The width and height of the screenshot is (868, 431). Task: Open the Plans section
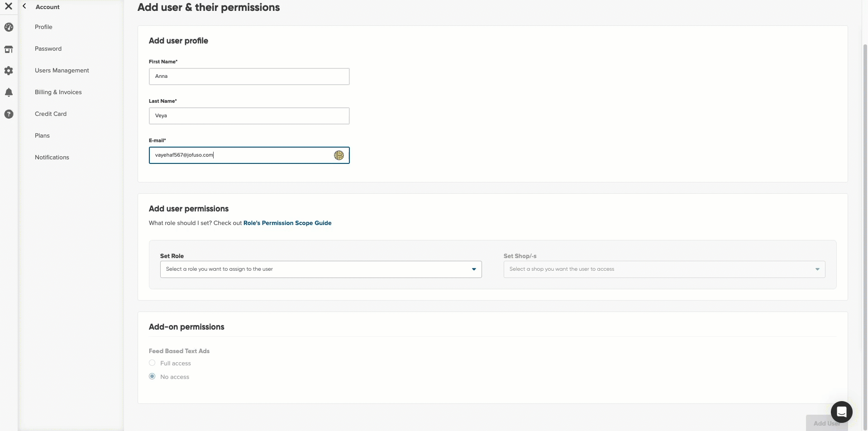pyautogui.click(x=42, y=136)
